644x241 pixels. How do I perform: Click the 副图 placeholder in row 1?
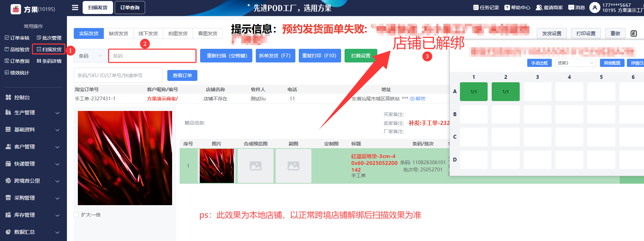coord(294,166)
